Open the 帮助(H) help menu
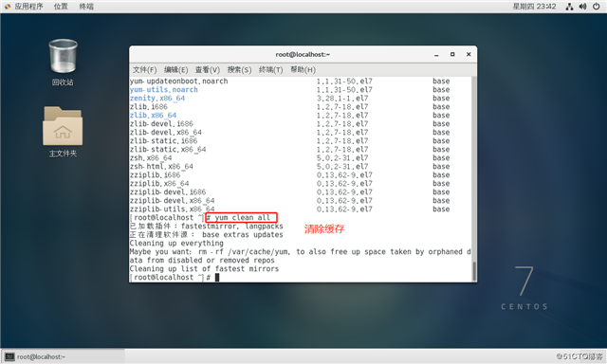Viewport: 607px width, 364px height. tap(303, 69)
